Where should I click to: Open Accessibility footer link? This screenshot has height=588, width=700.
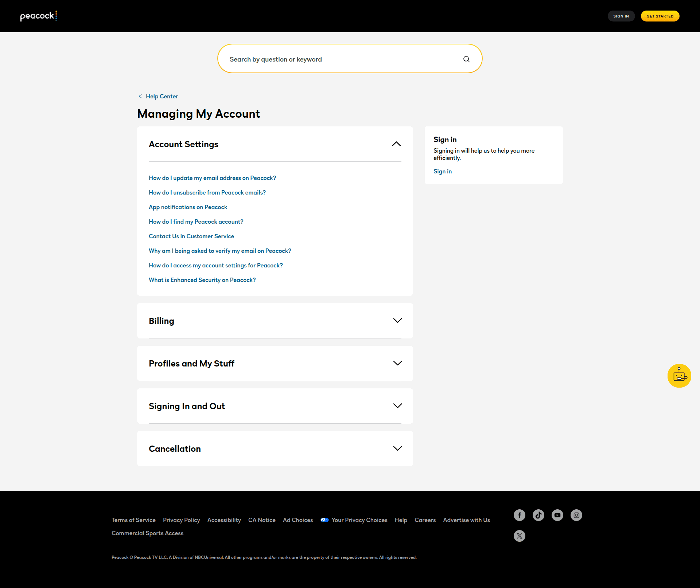(224, 520)
